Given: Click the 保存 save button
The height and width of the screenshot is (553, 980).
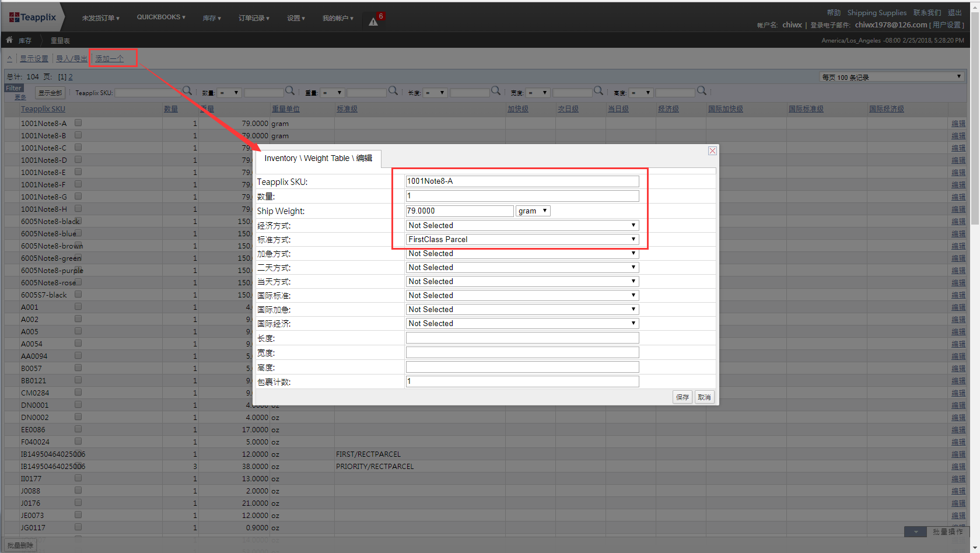Looking at the screenshot, I should [x=682, y=397].
